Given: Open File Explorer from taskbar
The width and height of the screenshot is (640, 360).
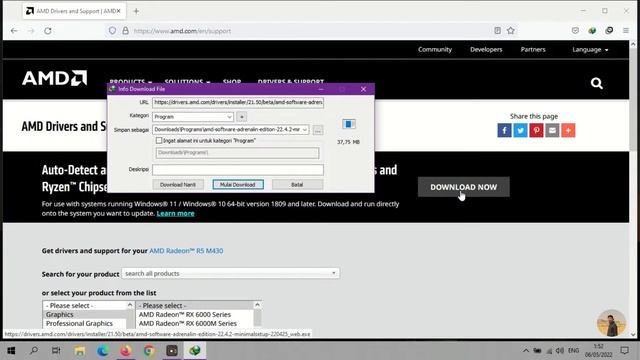Looking at the screenshot, I should click(x=80, y=350).
